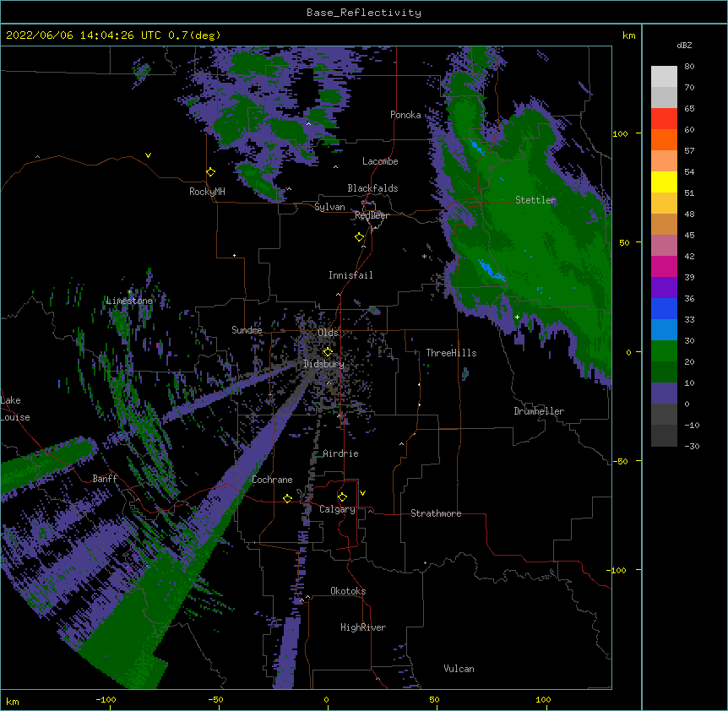Click the ThreeHills label

451,353
